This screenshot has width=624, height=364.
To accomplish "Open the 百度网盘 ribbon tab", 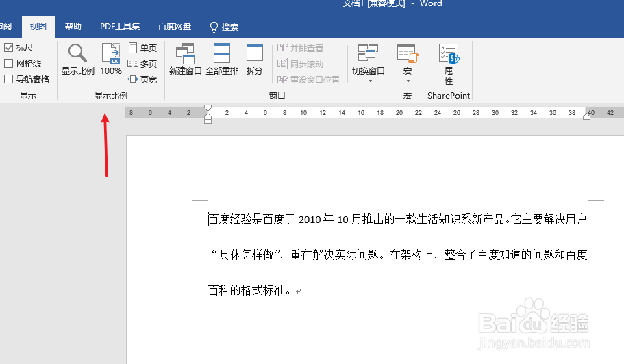I will coord(174,27).
